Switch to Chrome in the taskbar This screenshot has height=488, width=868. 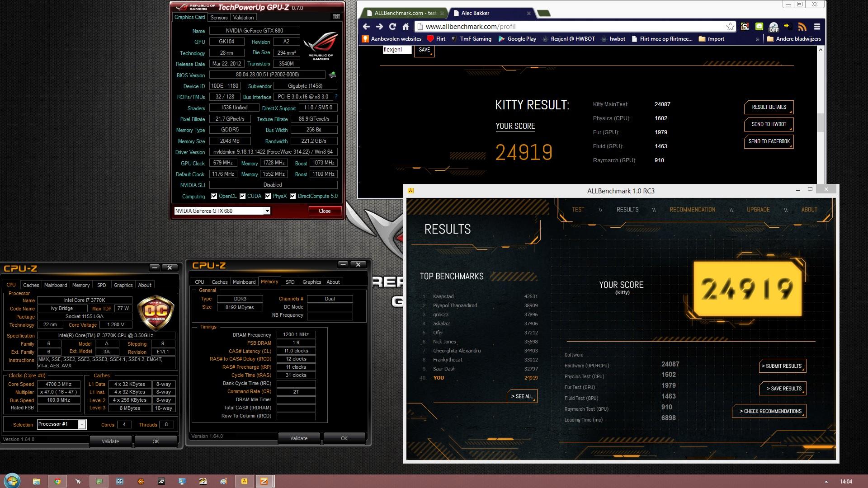(x=57, y=481)
